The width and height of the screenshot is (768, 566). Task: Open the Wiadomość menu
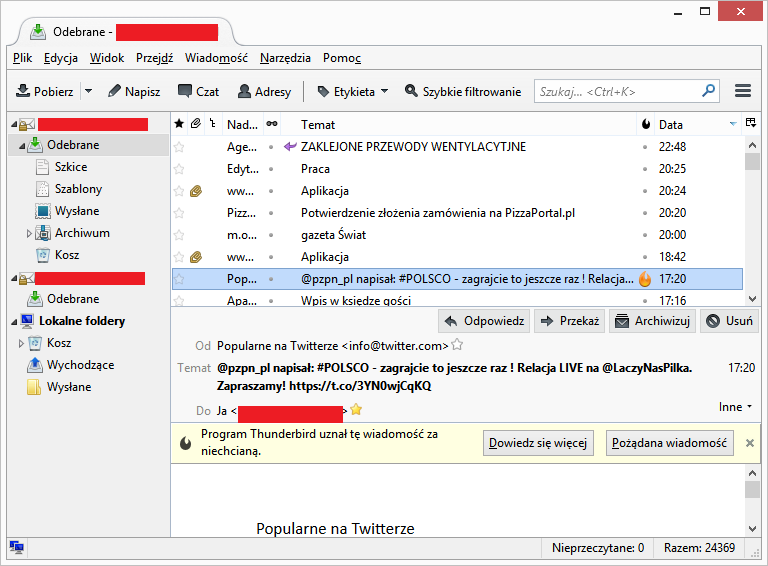[216, 58]
